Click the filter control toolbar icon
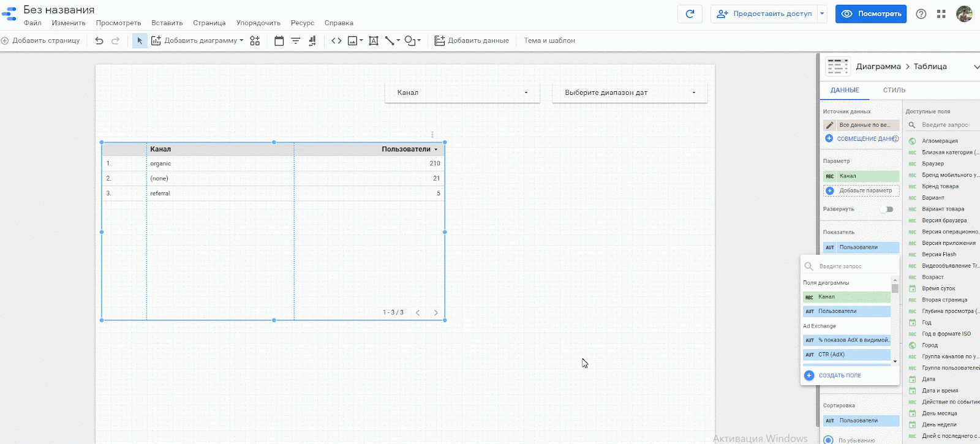 pos(296,40)
